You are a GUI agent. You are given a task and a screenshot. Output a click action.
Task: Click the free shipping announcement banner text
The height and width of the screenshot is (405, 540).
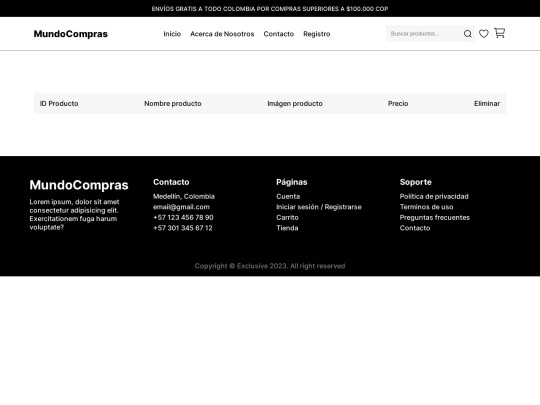[270, 9]
